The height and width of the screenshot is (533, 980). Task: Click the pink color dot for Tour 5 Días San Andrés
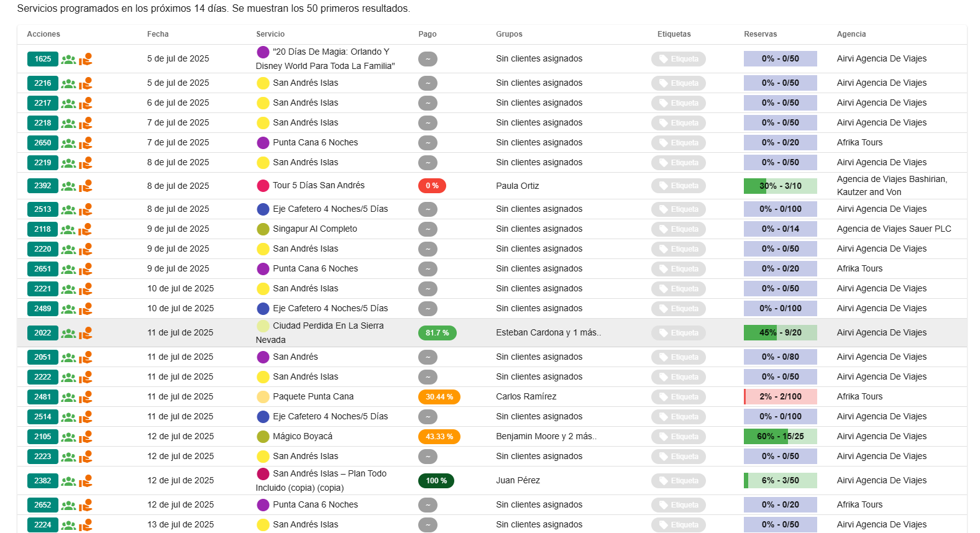tap(263, 186)
